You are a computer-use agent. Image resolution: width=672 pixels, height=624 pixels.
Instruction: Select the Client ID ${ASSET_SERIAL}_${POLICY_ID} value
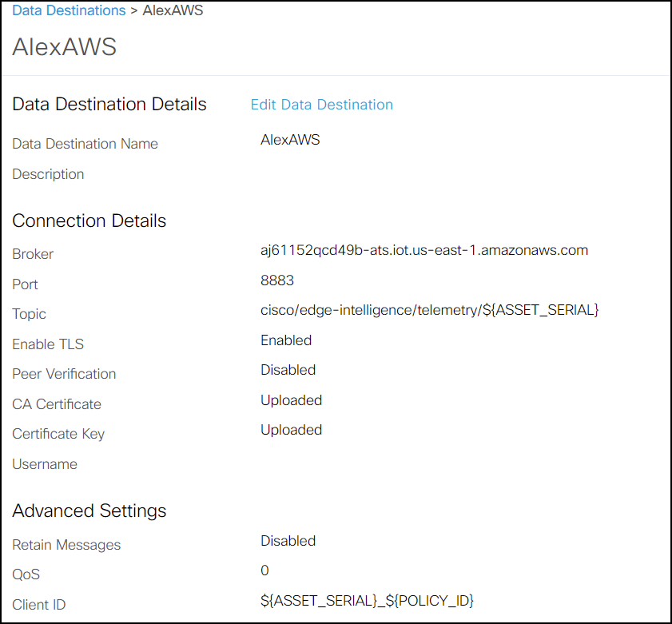368,601
